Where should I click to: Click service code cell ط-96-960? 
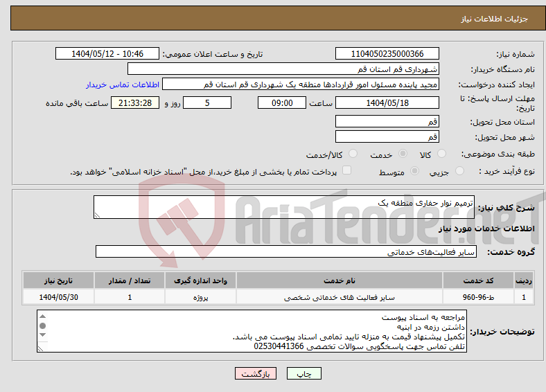[479, 297]
